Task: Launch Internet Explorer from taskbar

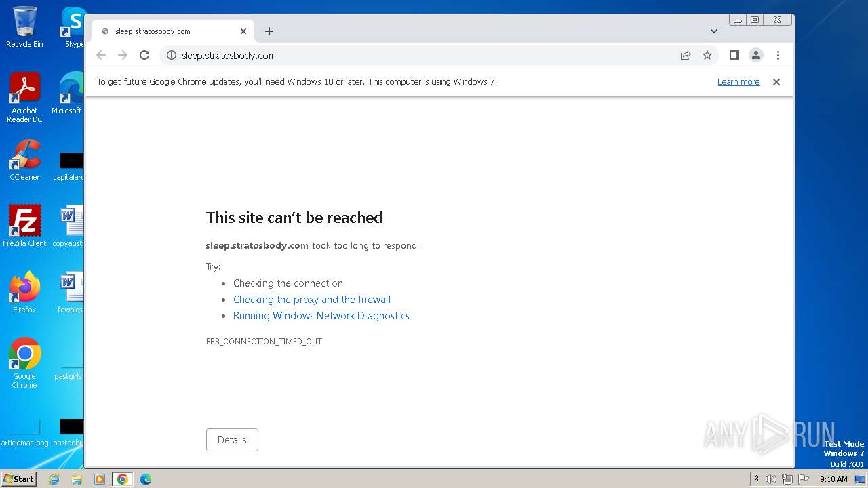Action: (54, 479)
